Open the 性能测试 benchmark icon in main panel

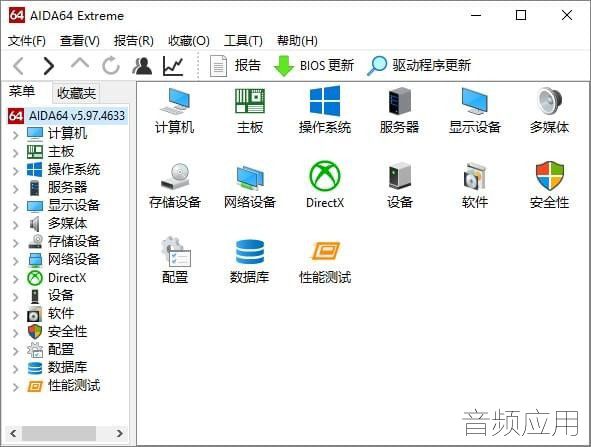(325, 251)
